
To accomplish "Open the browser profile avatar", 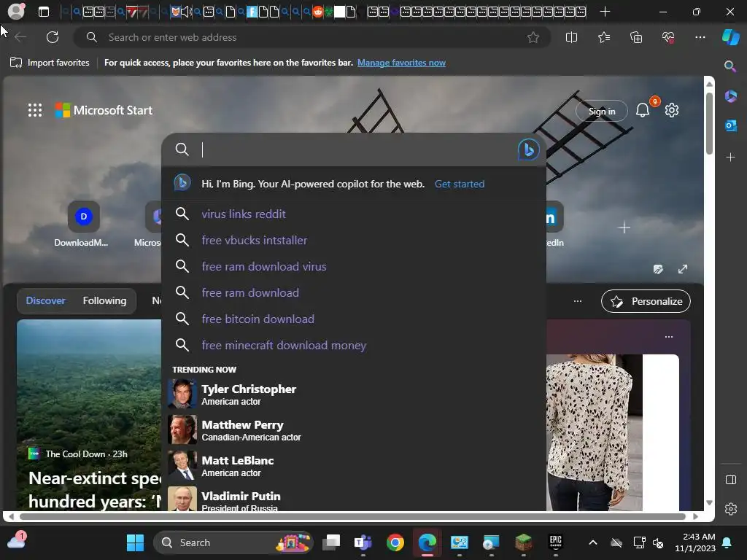I will pos(16,11).
